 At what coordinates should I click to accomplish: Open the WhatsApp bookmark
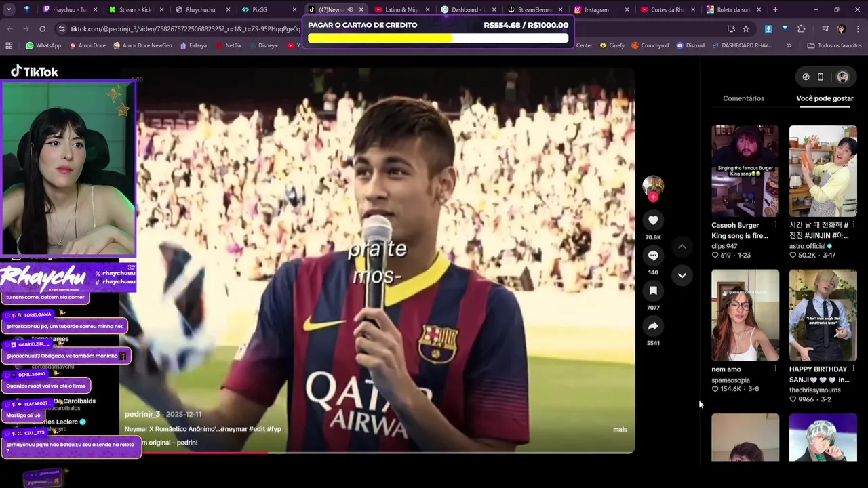(43, 45)
